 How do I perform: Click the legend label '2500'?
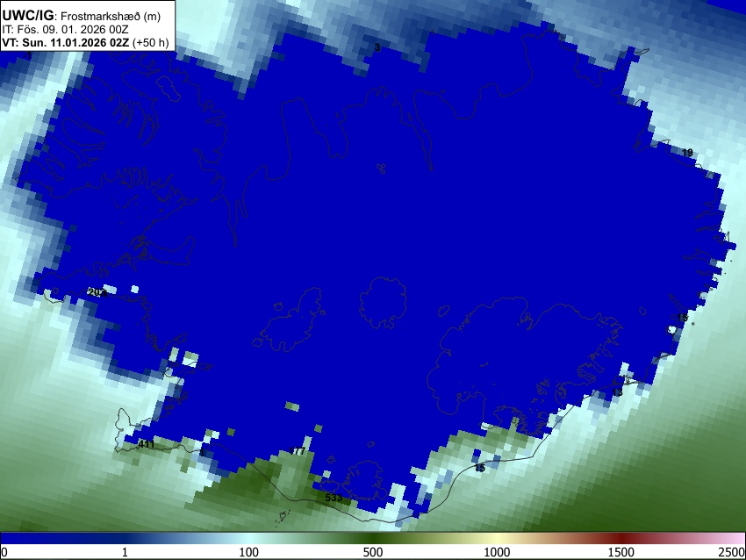click(x=732, y=552)
